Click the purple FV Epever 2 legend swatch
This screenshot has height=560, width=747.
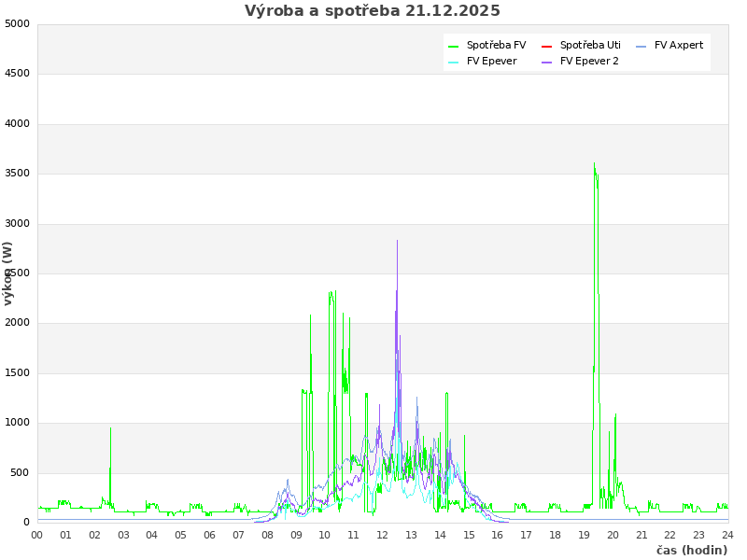(547, 62)
